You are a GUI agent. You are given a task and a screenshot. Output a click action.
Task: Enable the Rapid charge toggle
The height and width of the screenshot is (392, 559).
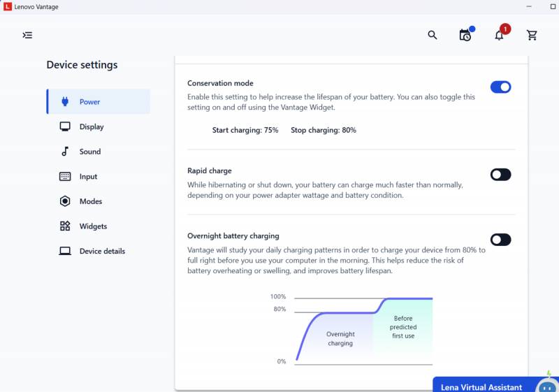500,175
